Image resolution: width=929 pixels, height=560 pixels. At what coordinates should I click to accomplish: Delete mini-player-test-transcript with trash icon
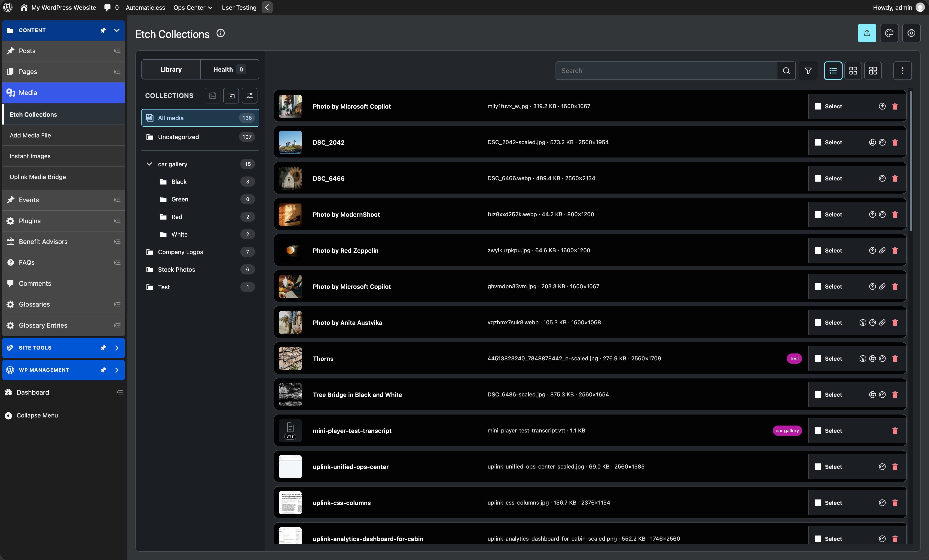point(895,431)
